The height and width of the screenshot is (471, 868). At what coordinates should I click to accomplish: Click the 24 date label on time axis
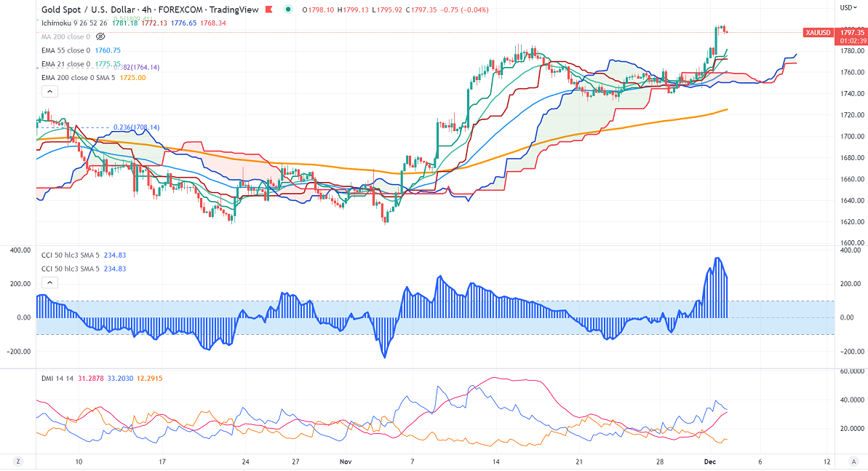pyautogui.click(x=245, y=462)
